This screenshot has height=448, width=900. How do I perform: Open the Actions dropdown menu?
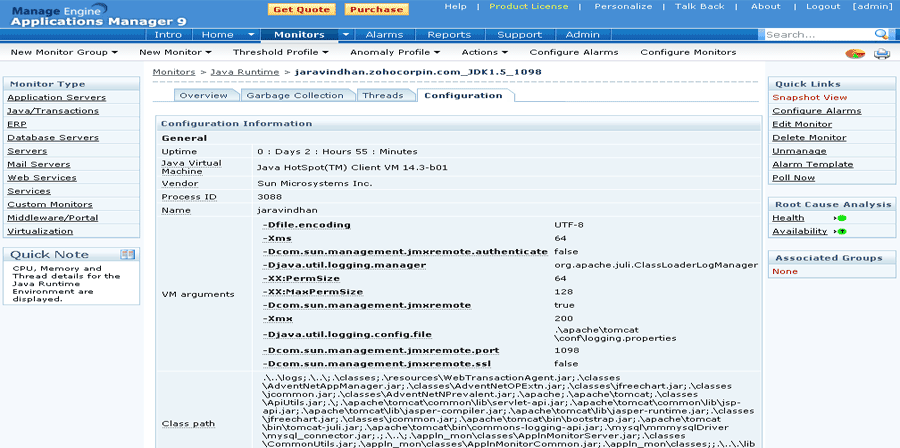485,52
